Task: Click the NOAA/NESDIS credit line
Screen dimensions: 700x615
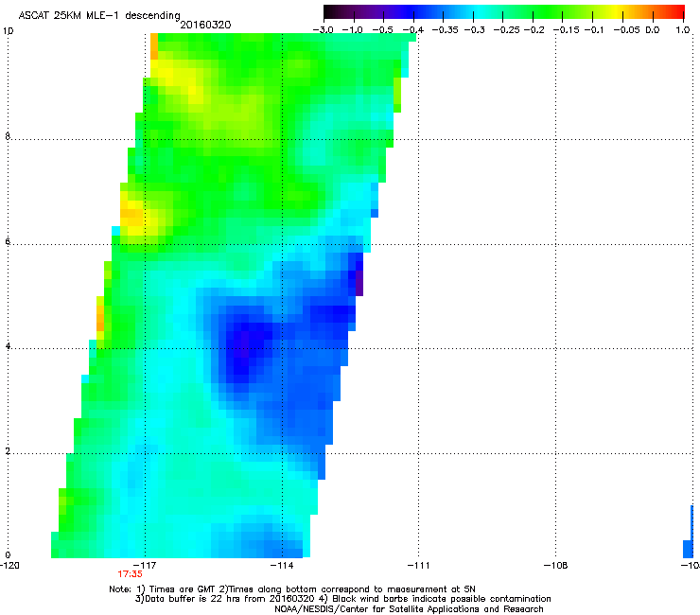Action: coord(409,609)
